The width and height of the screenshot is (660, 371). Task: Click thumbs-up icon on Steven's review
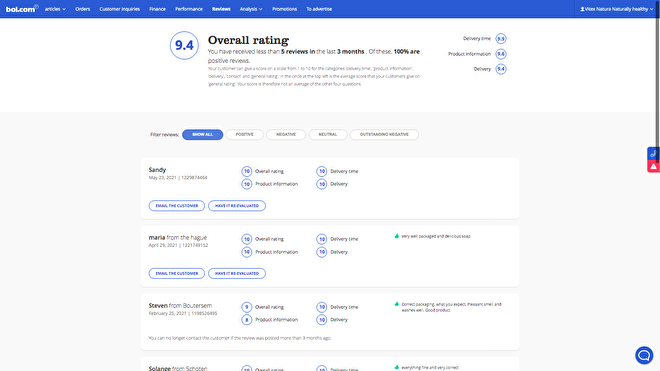tap(397, 304)
